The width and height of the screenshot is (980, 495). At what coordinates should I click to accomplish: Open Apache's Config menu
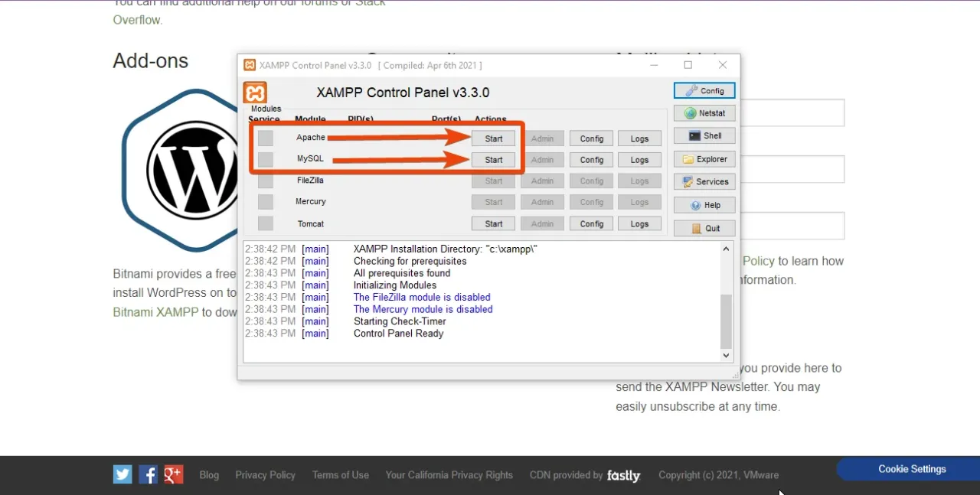pyautogui.click(x=591, y=138)
